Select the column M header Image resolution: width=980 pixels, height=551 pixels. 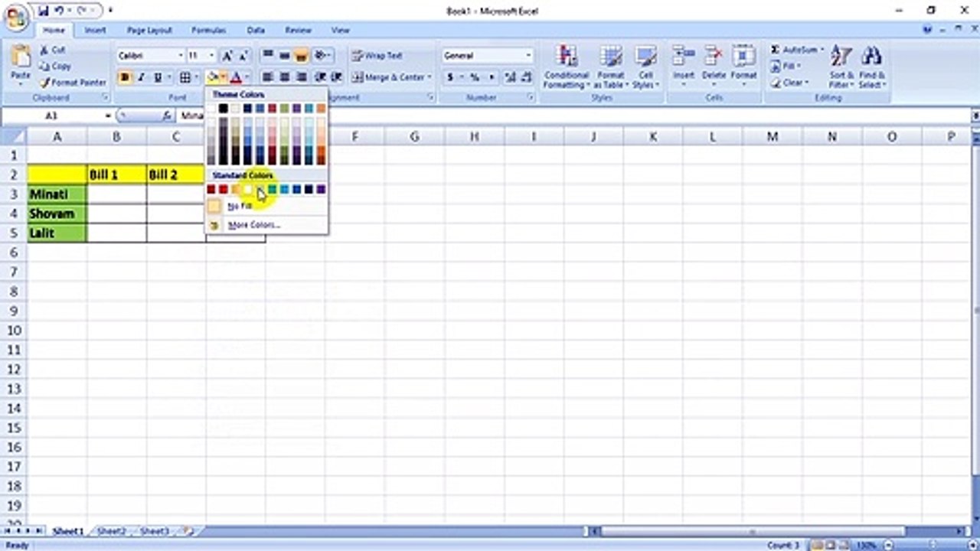tap(773, 136)
